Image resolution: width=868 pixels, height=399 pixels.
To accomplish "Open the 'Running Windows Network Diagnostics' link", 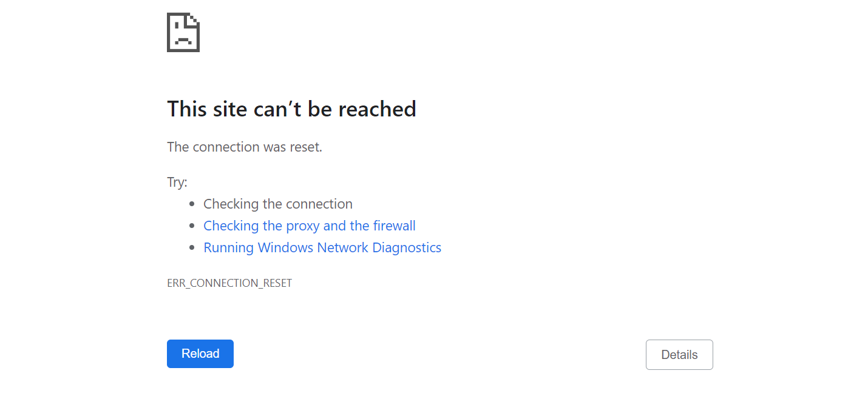I will point(322,248).
